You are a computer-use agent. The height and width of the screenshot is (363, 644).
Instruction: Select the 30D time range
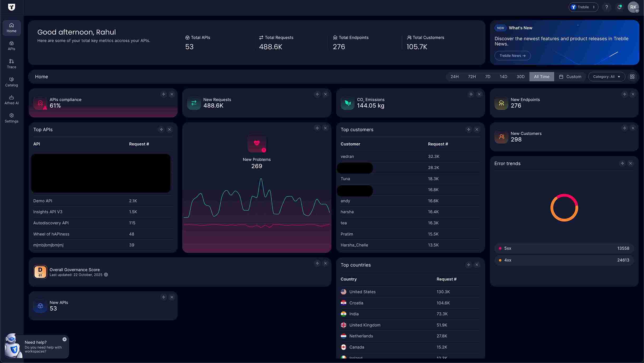coord(520,77)
